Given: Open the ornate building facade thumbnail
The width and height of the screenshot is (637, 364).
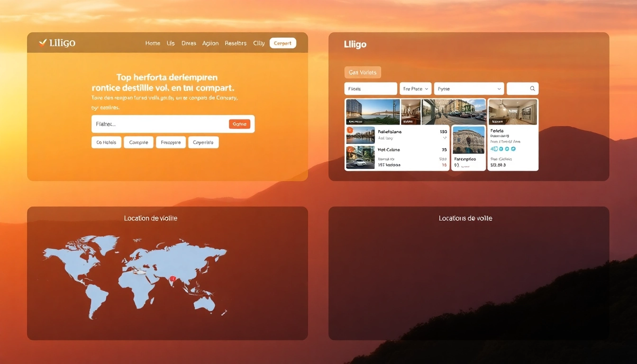Looking at the screenshot, I should (469, 140).
